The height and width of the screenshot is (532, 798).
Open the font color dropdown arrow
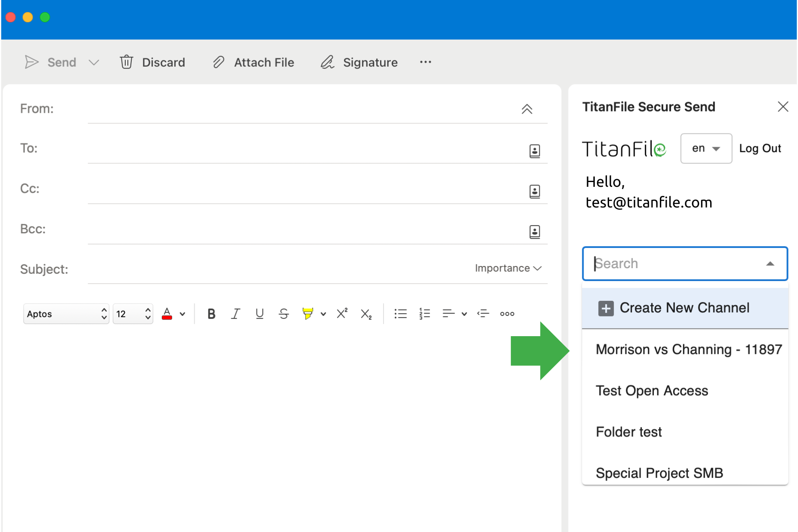182,314
